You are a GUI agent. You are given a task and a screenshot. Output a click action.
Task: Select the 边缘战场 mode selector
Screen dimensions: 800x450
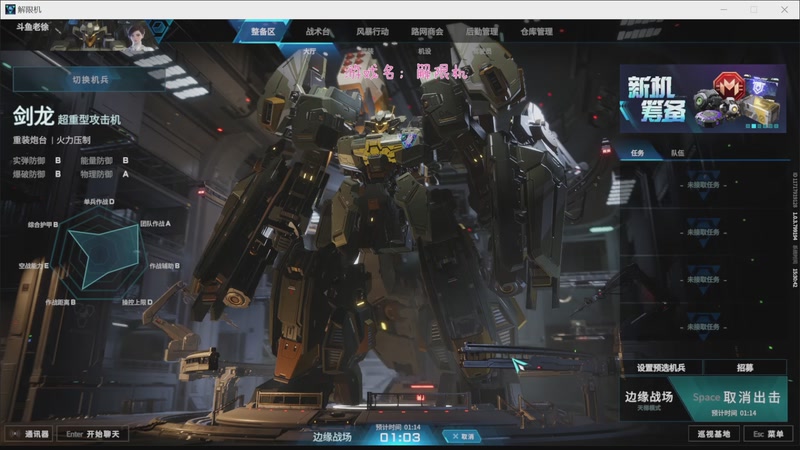point(648,399)
